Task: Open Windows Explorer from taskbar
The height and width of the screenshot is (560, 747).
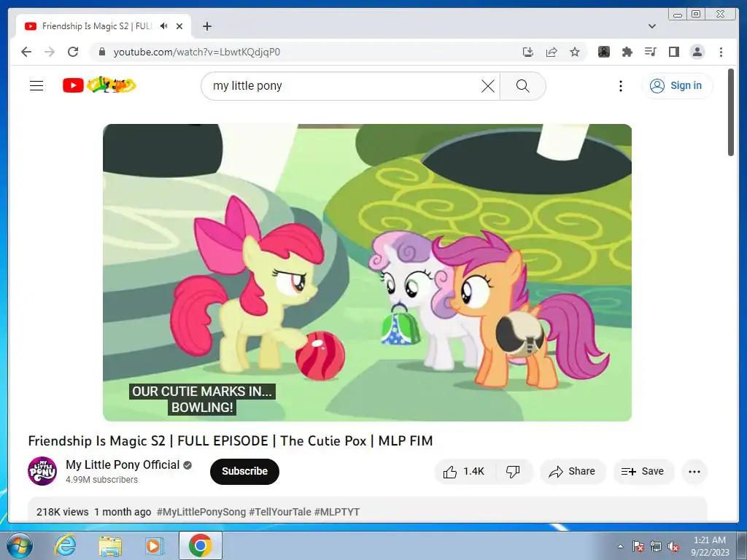Action: (x=110, y=545)
